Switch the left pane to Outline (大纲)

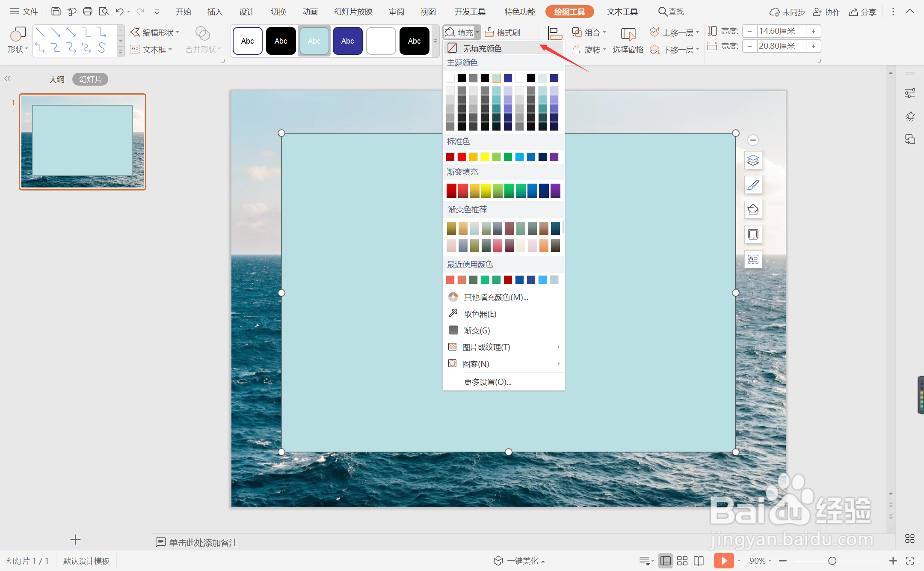coord(56,79)
